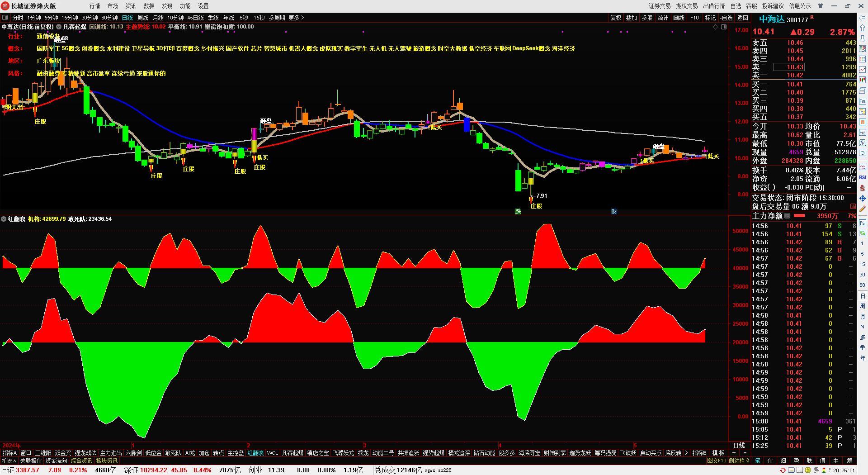868x475 pixels.
Task: Click the panel icon left of 分时
Action: [5, 18]
